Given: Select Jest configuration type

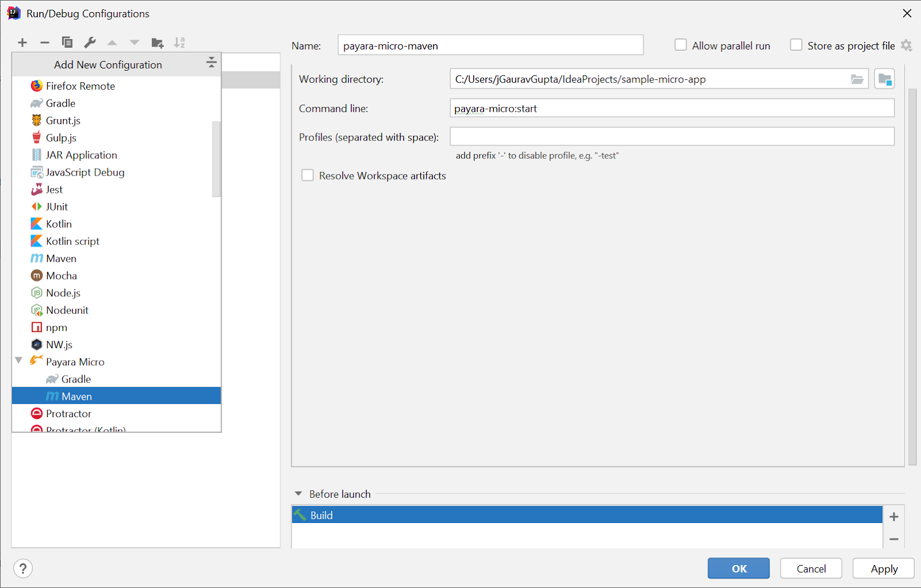Looking at the screenshot, I should click(116, 189).
